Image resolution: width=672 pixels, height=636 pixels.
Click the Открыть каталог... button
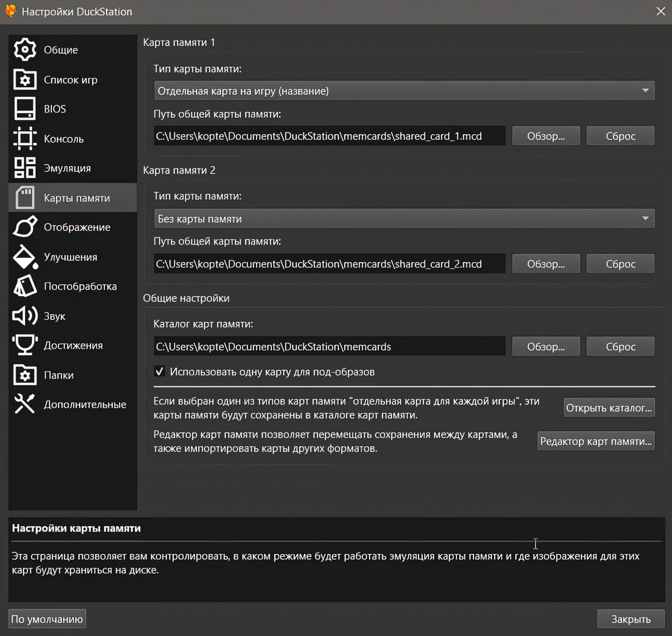[609, 407]
